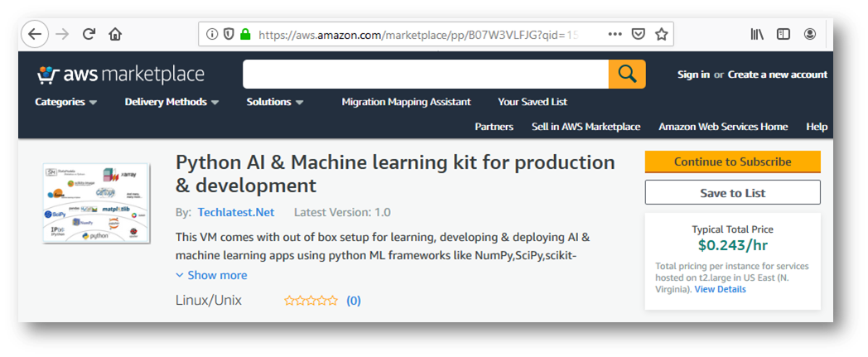Click the Typical Total Price label
This screenshot has height=357, width=868.
click(x=732, y=229)
